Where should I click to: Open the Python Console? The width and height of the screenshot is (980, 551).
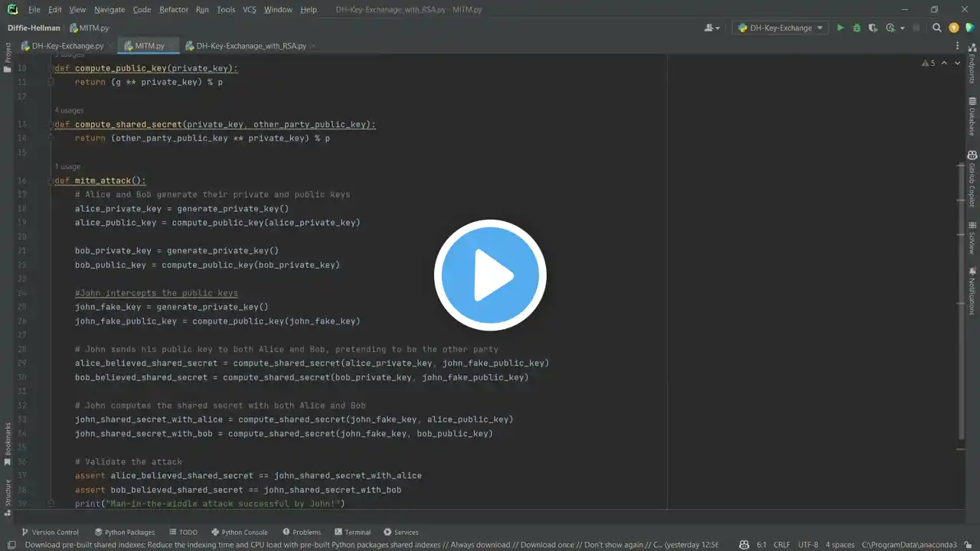[x=239, y=532]
